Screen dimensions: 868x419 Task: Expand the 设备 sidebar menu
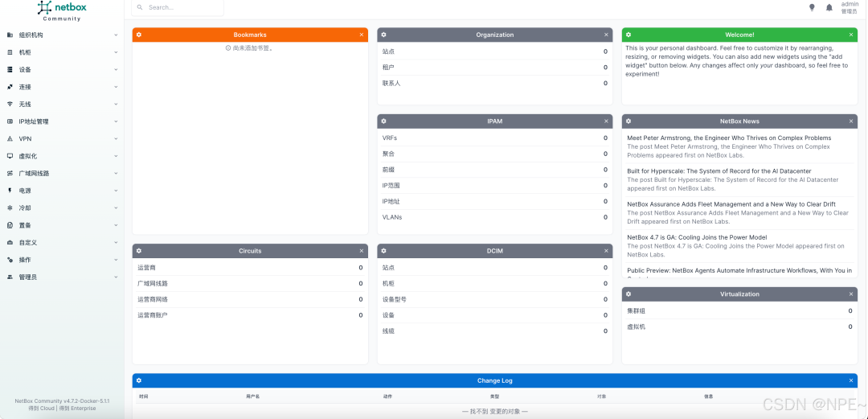[x=62, y=70]
